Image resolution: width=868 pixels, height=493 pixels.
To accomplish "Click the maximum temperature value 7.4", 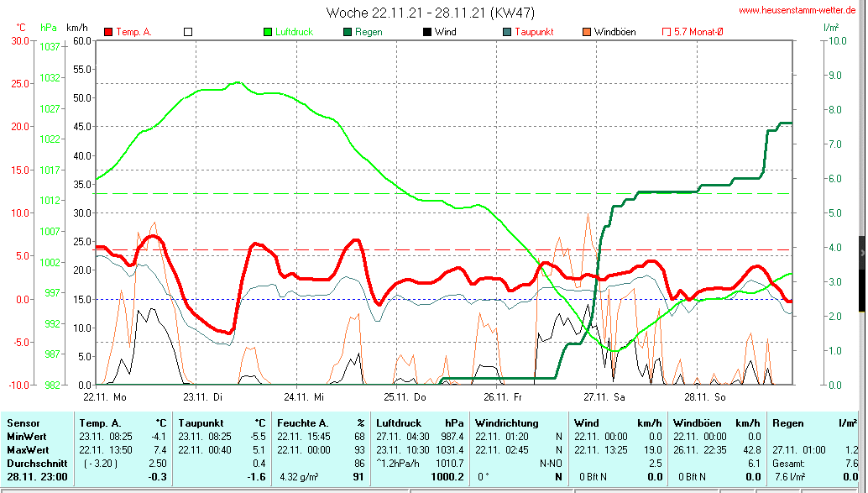I will click(160, 450).
